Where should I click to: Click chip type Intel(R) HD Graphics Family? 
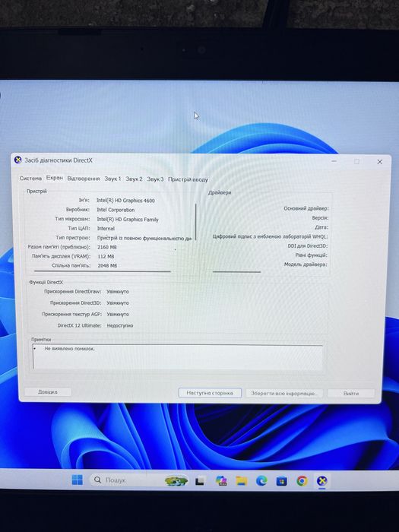(x=128, y=220)
